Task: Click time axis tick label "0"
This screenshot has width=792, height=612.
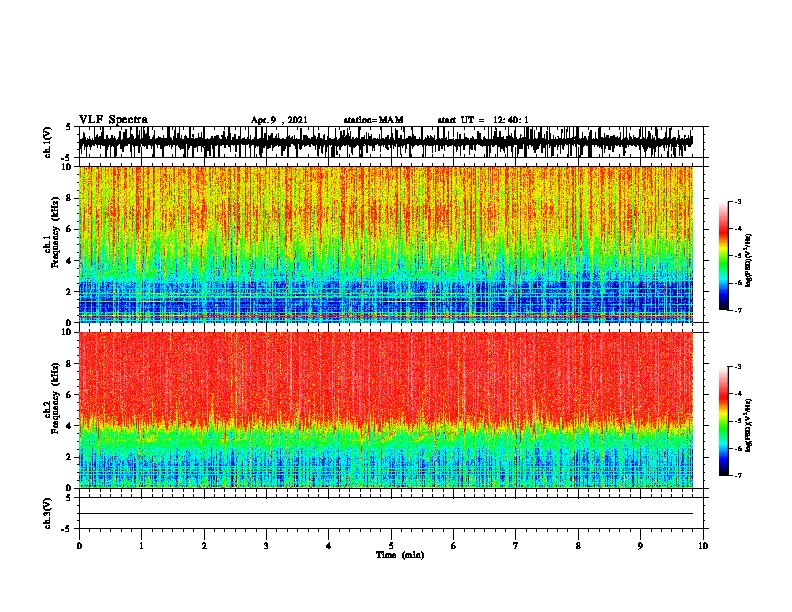Action: point(79,546)
